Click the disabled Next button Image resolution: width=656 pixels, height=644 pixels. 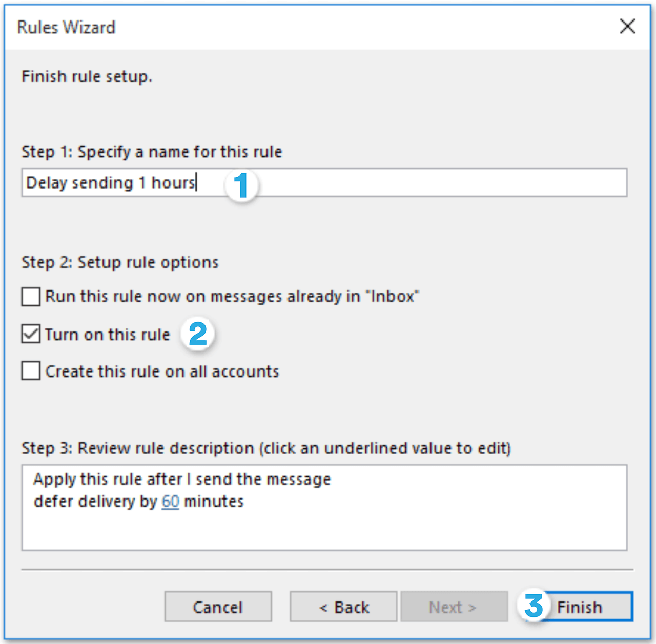click(x=453, y=607)
